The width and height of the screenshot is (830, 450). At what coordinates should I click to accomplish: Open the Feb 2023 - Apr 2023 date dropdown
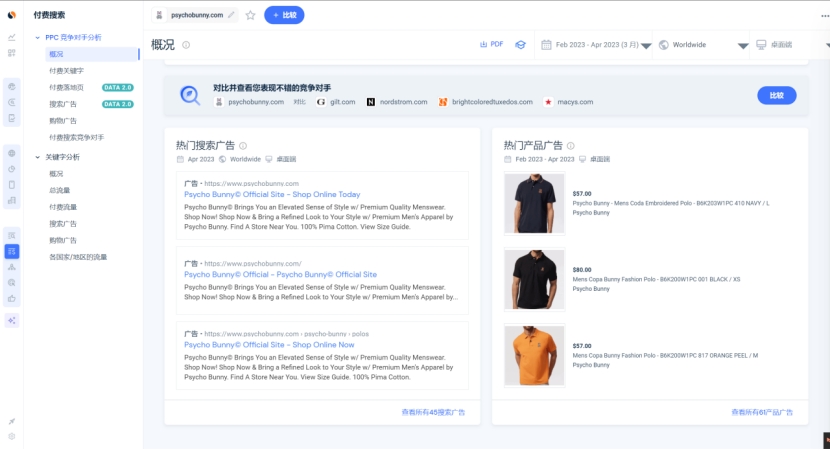(598, 45)
